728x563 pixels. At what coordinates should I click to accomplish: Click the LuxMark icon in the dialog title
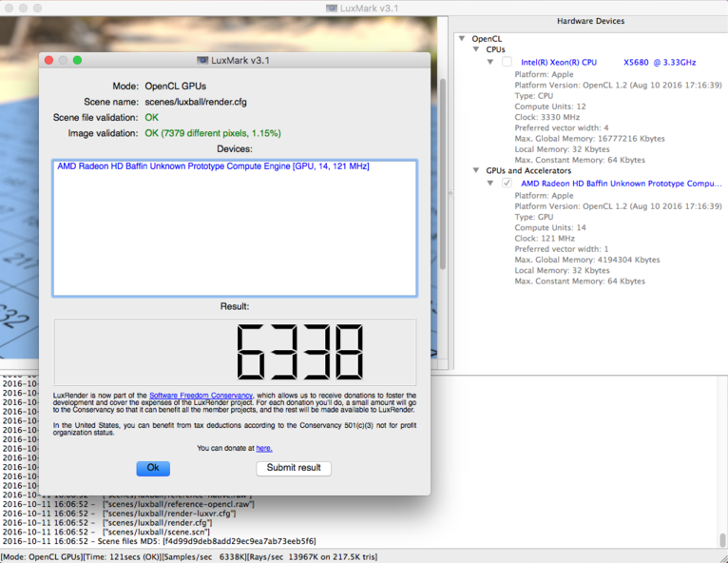(202, 60)
